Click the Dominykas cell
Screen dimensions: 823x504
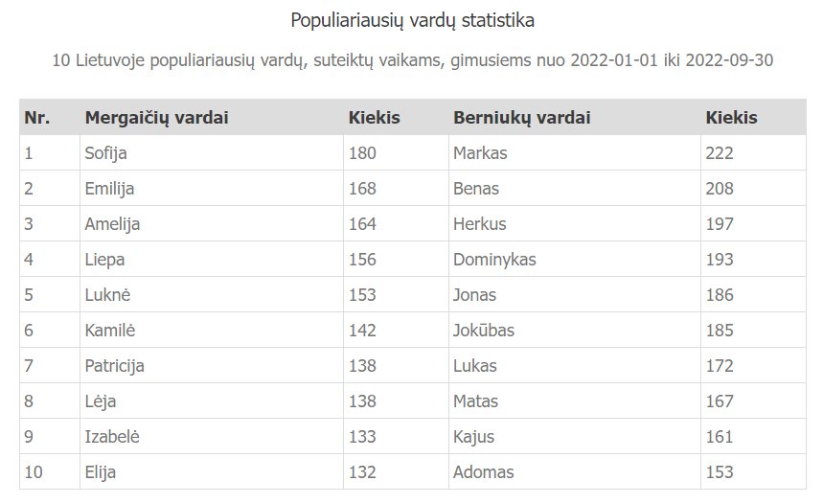pyautogui.click(x=575, y=260)
